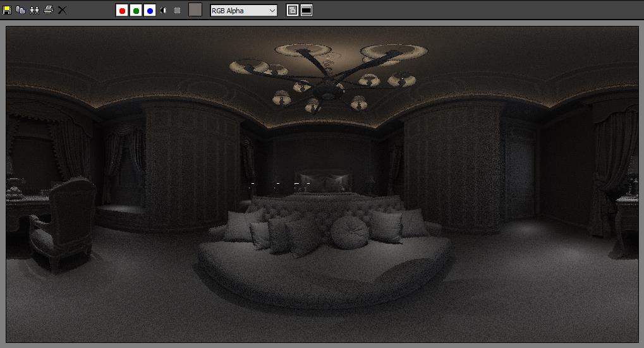Screen dimensions: 644x348
Task: Toggle the blue channel button
Action: (x=150, y=11)
